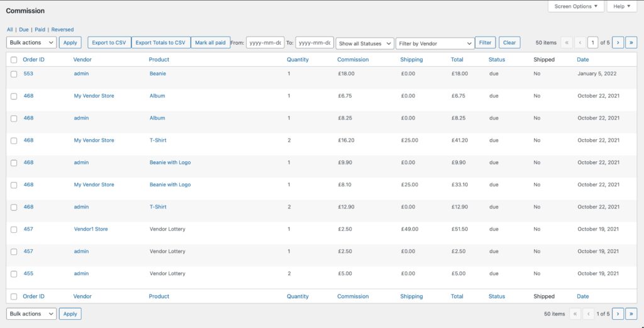Clear the applied filters
Viewport: 644px width, 328px height.
click(x=509, y=43)
